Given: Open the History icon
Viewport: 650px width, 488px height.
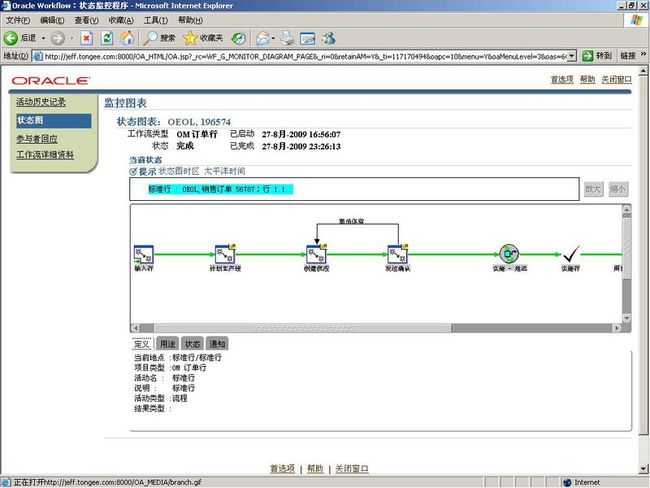Looking at the screenshot, I should pyautogui.click(x=238, y=39).
